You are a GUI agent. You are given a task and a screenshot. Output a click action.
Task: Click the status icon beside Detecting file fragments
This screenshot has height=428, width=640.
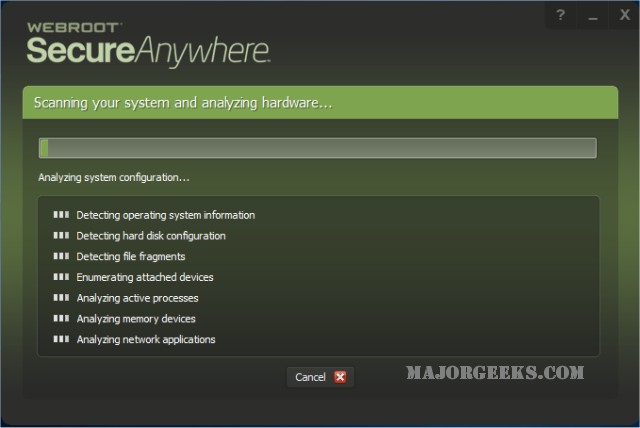pos(60,257)
